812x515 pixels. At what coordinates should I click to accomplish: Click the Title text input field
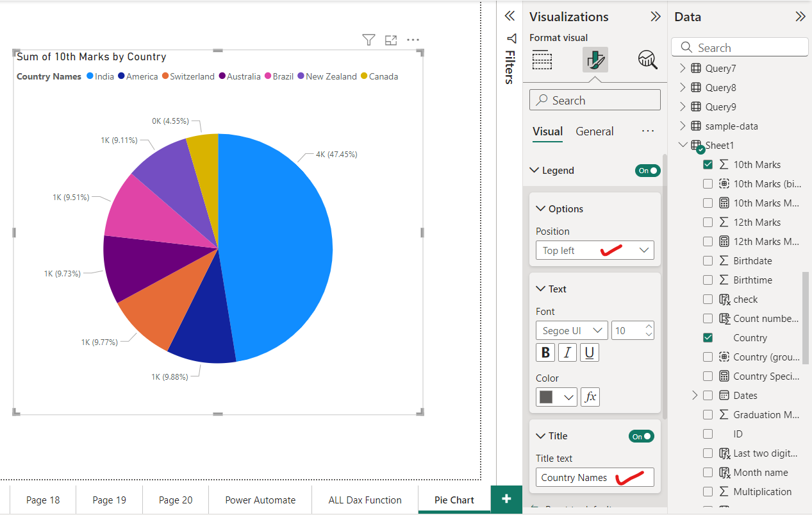(x=595, y=477)
